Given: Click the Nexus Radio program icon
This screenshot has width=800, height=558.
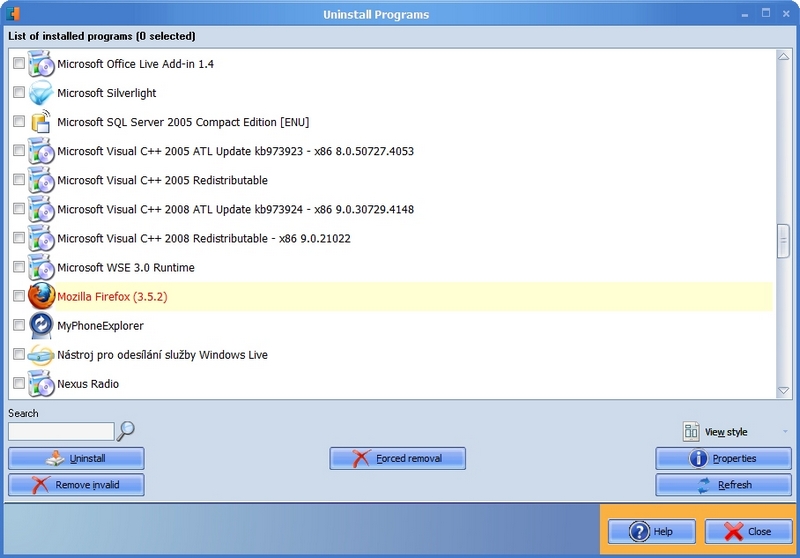Looking at the screenshot, I should click(41, 384).
